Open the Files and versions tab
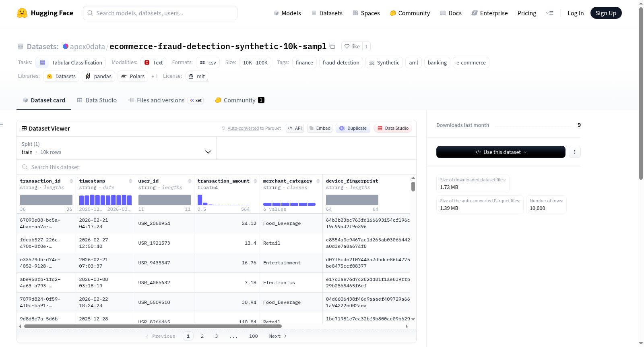 (x=165, y=100)
